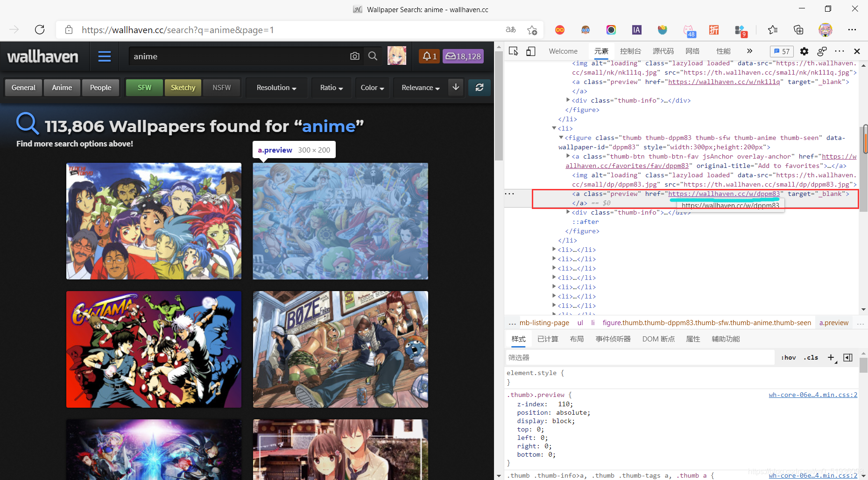868x480 pixels.
Task: Show more DevTools tabs chevron
Action: coord(749,51)
